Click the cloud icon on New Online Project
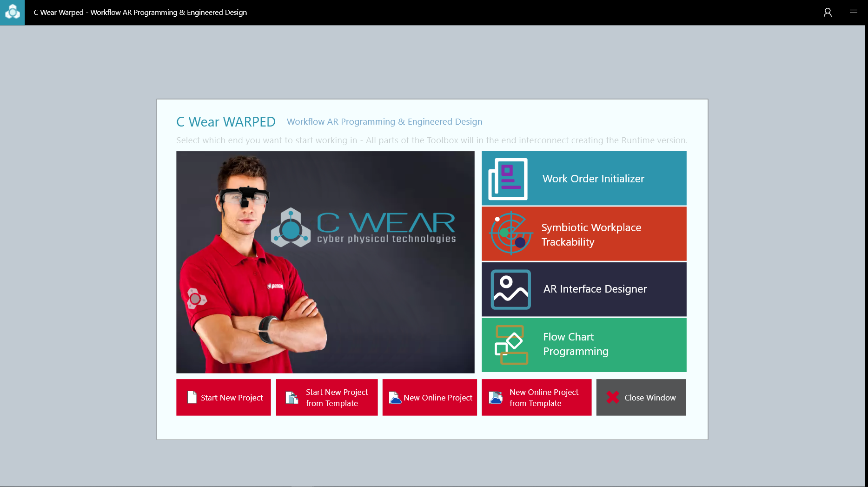Viewport: 868px width, 487px height. coord(395,398)
